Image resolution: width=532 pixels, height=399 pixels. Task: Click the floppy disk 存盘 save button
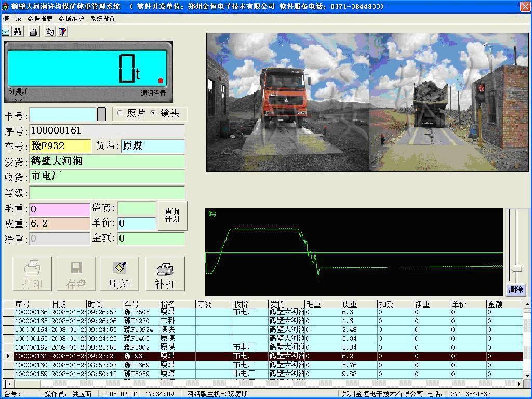(x=76, y=274)
